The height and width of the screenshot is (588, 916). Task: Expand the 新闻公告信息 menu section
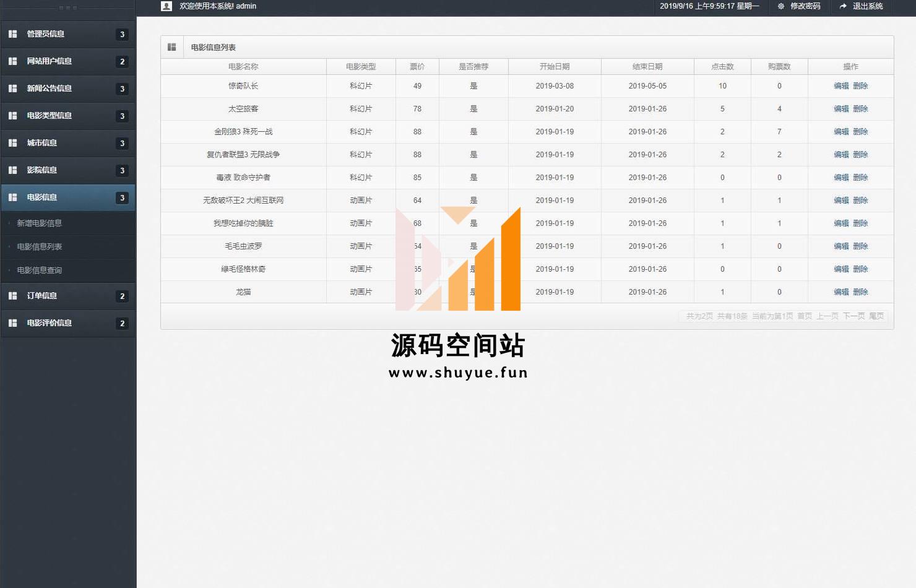[68, 89]
